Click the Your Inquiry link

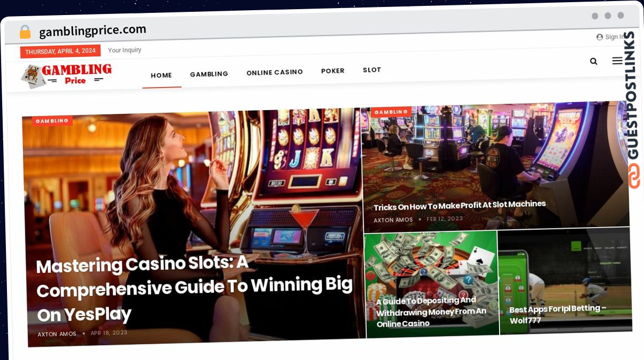click(125, 50)
